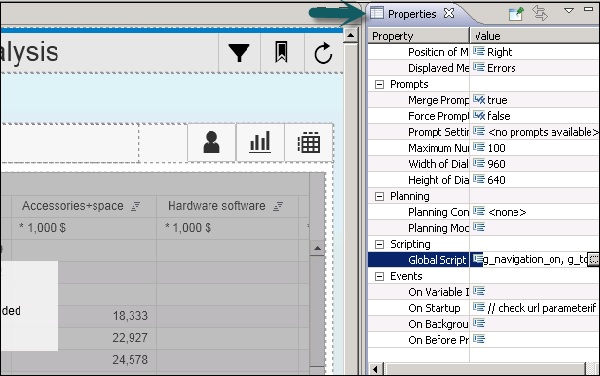600x376 pixels.
Task: Toggle the Merge Prompts true value
Action: click(535, 100)
